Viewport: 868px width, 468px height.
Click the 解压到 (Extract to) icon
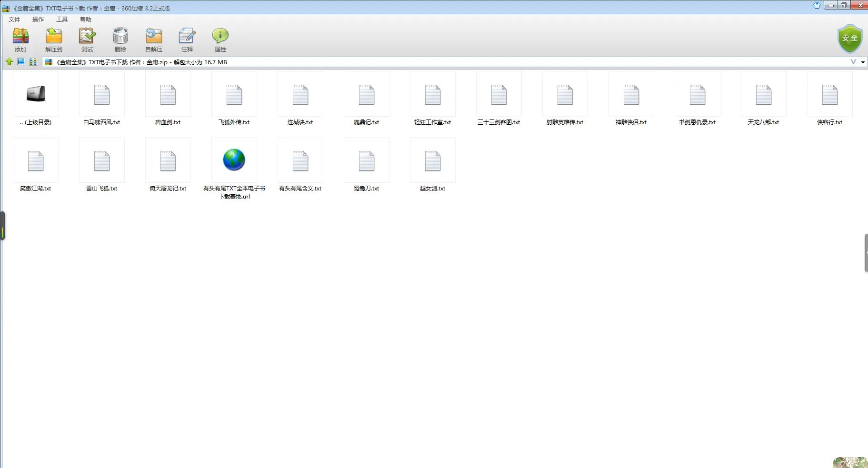tap(54, 40)
